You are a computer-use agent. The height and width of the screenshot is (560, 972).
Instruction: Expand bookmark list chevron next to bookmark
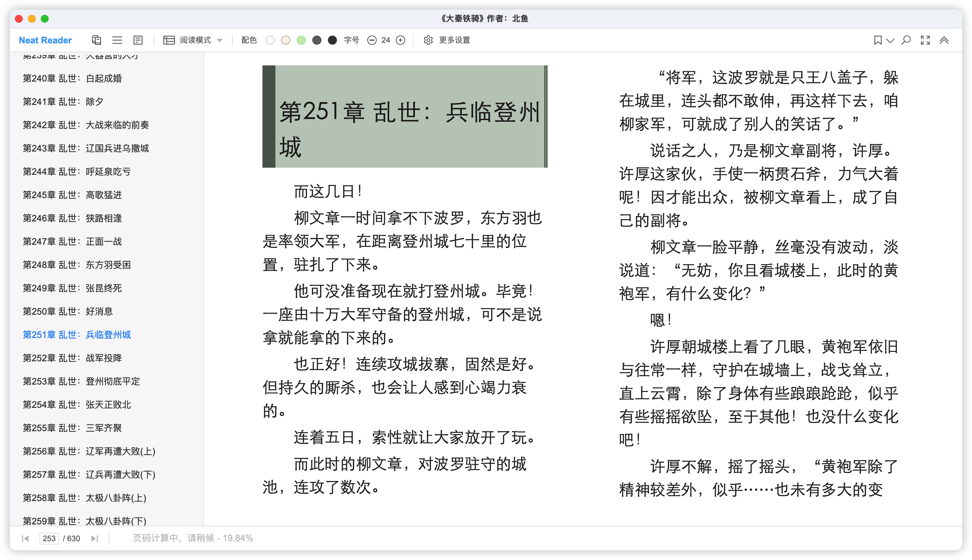click(890, 40)
